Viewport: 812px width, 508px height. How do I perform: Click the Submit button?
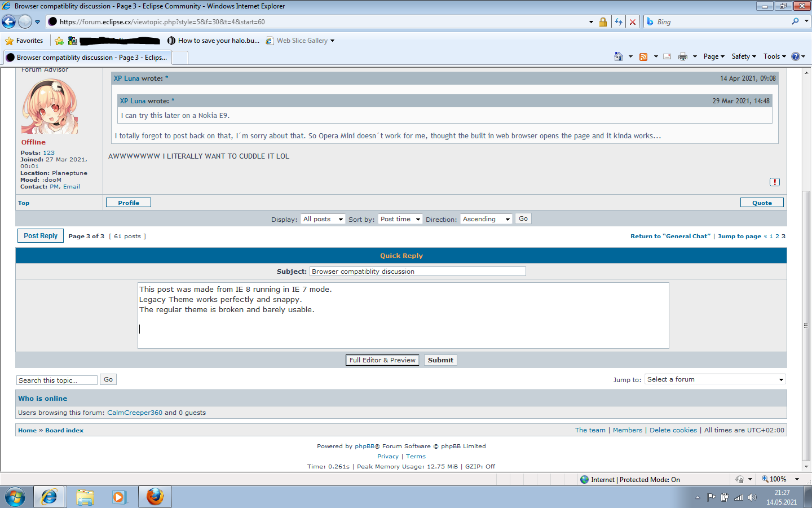click(440, 360)
